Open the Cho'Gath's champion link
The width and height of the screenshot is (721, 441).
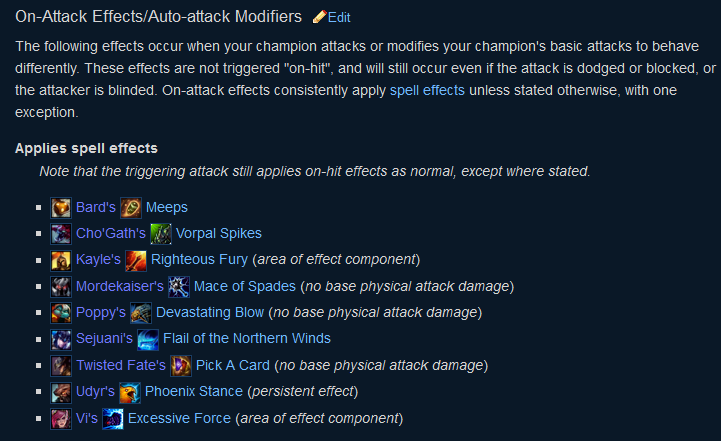[111, 233]
